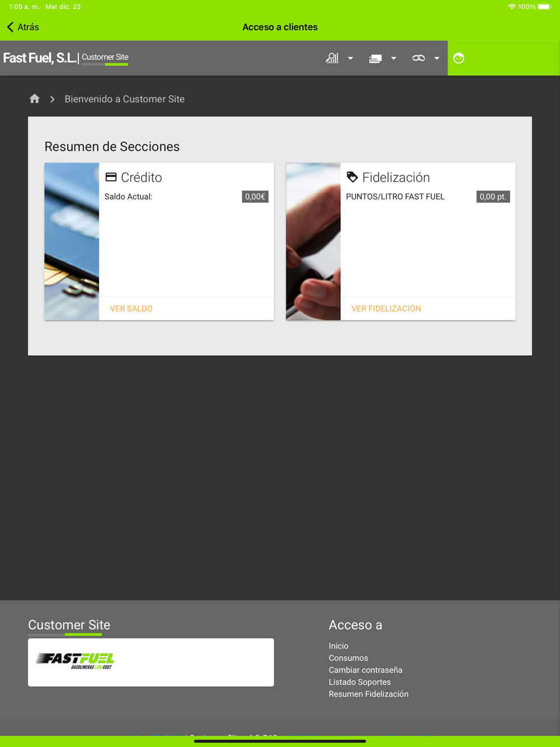Screen dimensions: 560x747
Task: Open the card icon menu in header
Action: (375, 58)
